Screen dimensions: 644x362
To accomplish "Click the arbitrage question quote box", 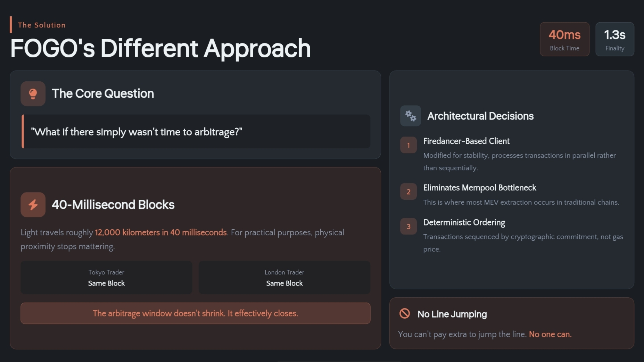I will point(196,132).
